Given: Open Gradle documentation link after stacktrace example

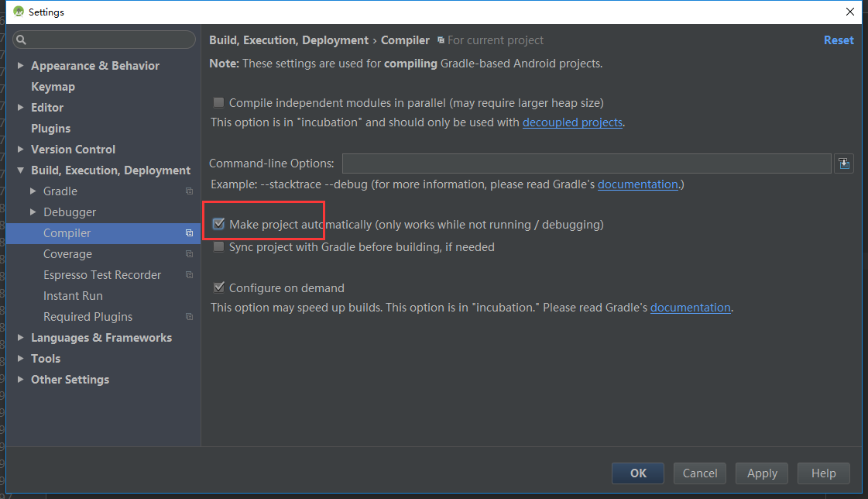Looking at the screenshot, I should click(638, 184).
